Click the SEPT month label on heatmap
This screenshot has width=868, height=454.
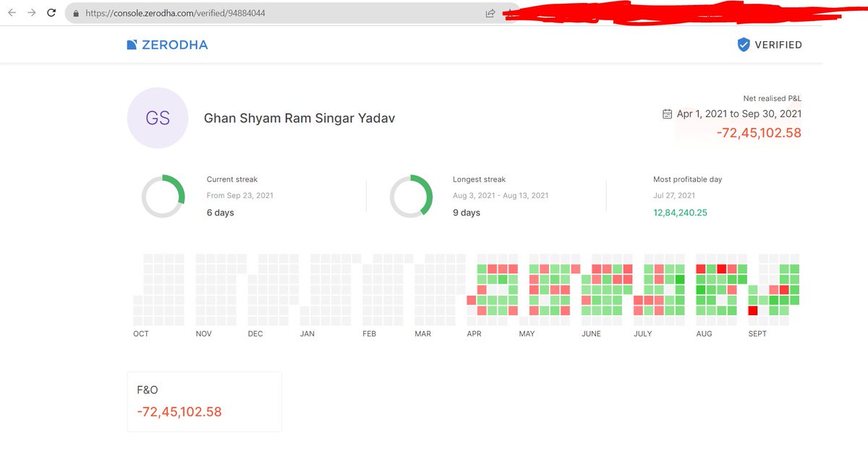(757, 334)
